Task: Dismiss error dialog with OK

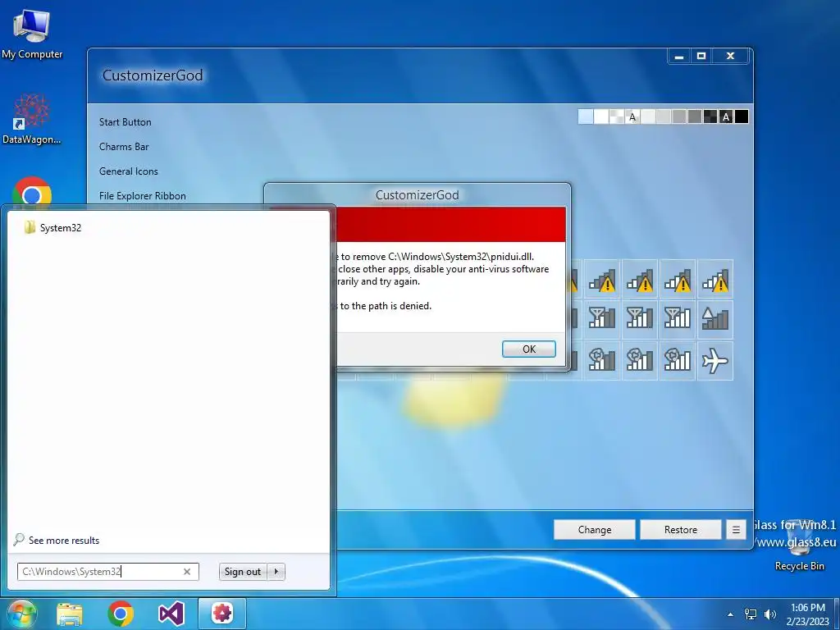Action: [529, 349]
